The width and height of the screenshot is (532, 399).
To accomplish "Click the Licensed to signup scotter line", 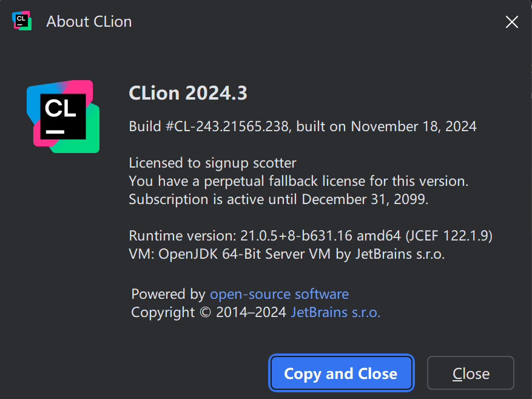I will (x=212, y=163).
